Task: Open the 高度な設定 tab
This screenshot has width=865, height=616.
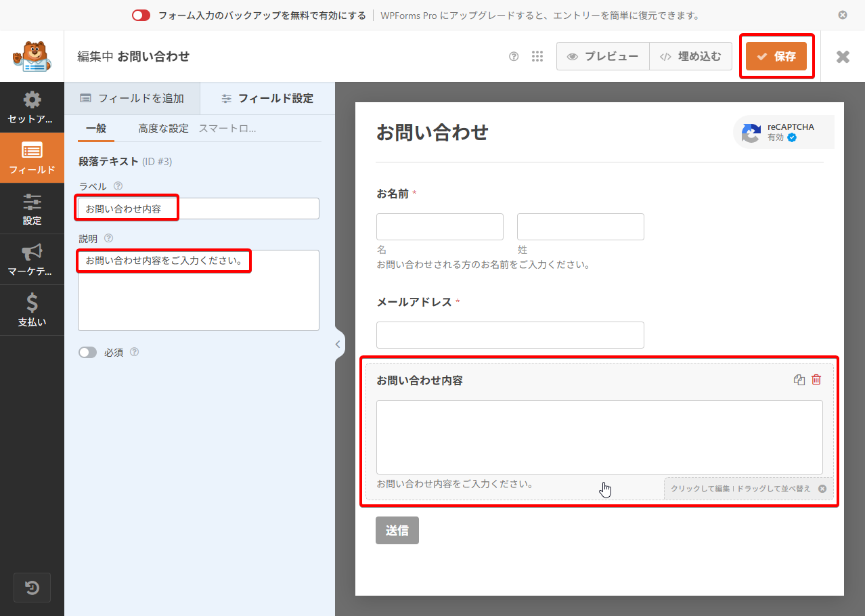Action: click(163, 129)
